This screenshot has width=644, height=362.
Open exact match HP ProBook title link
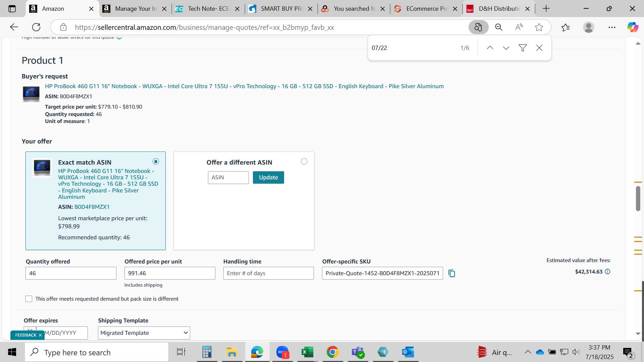pos(108,184)
